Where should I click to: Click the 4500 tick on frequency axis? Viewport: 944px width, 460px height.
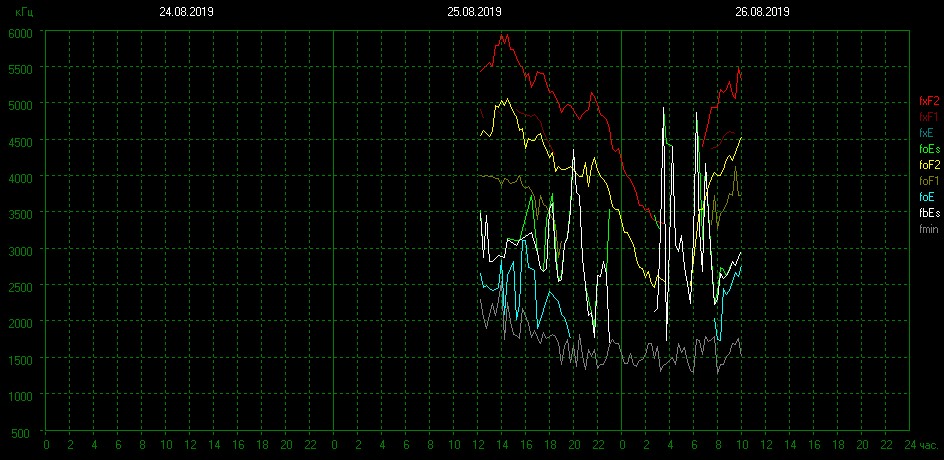(x=21, y=141)
